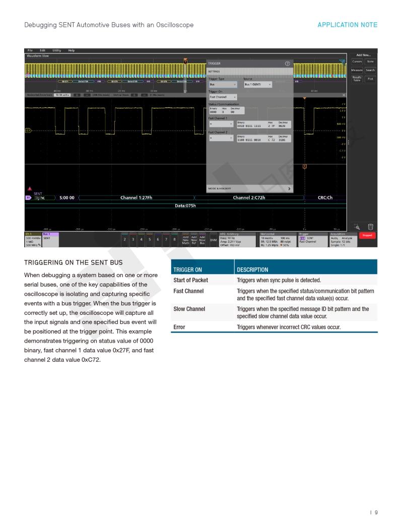This screenshot has height=532, width=411.
Task: Open the Trigger Type dropdown
Action: [223, 85]
